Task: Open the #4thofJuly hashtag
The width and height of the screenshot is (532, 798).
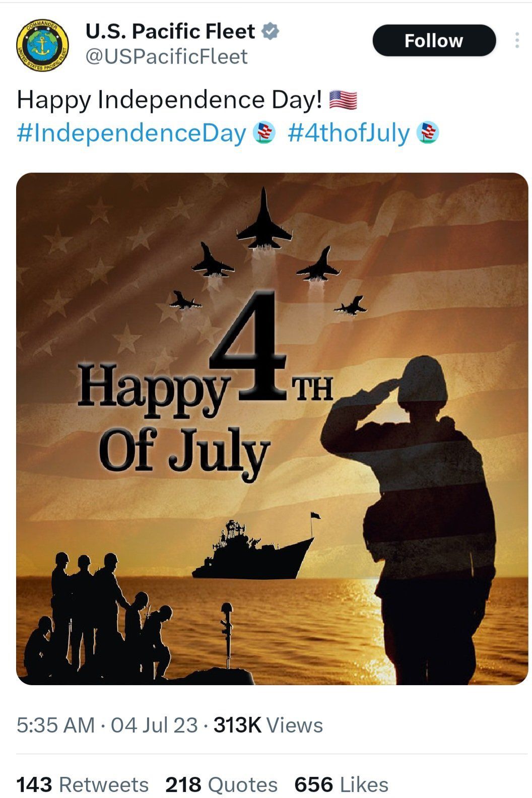Action: [349, 133]
